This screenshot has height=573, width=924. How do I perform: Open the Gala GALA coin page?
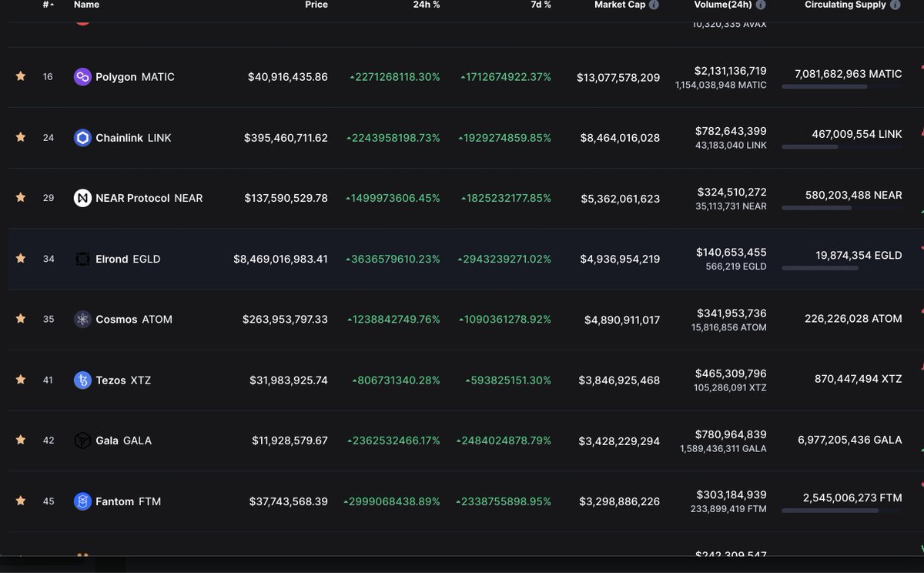(x=123, y=441)
